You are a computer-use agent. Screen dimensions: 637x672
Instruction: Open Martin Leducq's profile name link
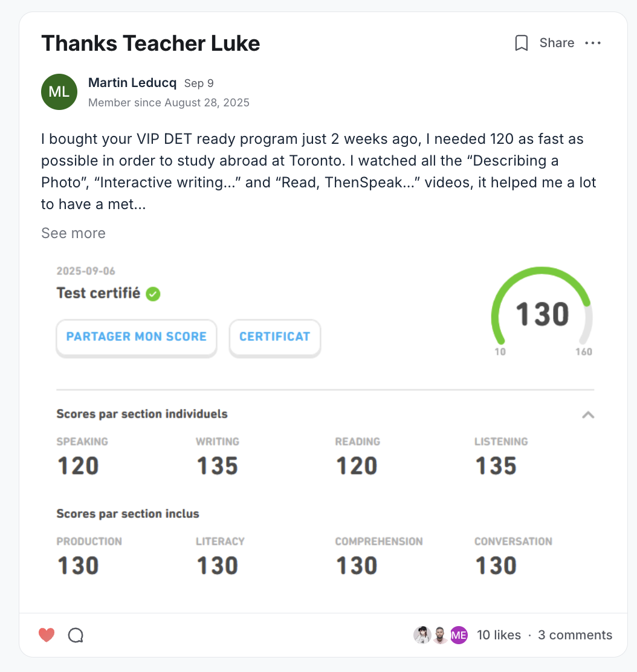point(132,83)
